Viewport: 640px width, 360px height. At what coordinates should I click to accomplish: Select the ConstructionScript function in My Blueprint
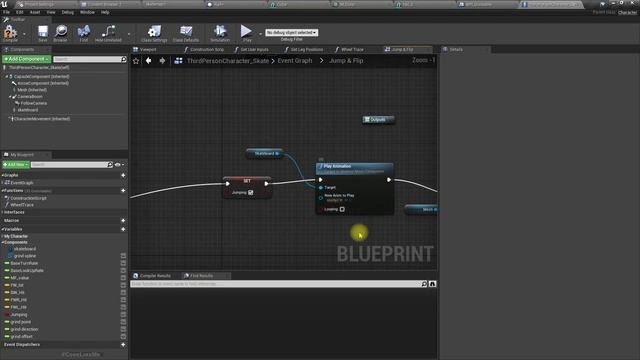[x=28, y=198]
